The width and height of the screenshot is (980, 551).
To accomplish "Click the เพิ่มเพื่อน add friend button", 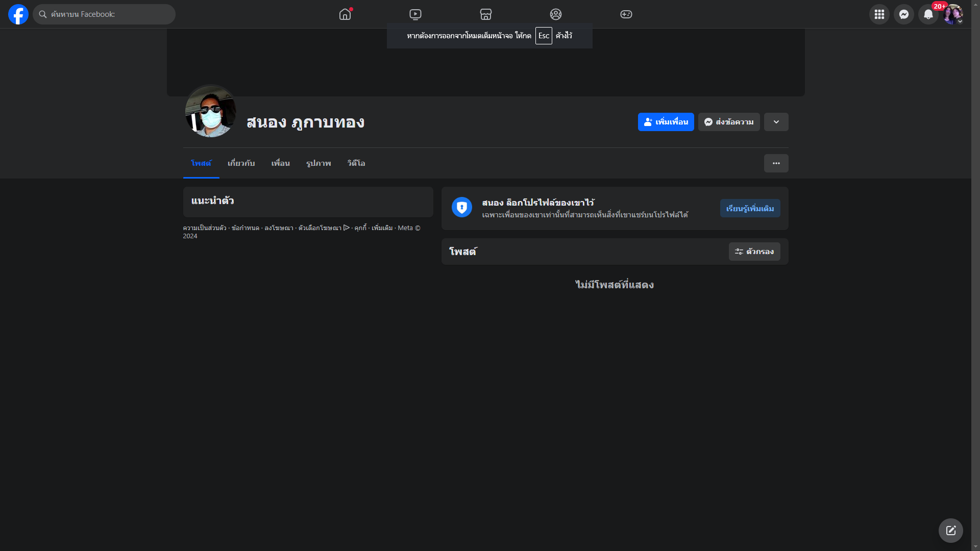I will pyautogui.click(x=666, y=122).
